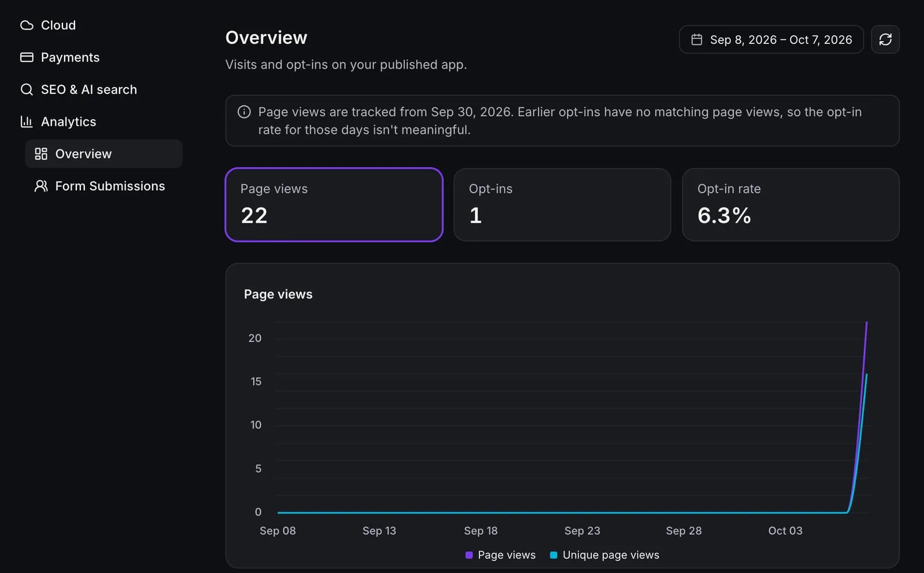Image resolution: width=924 pixels, height=573 pixels.
Task: Click the '22' page views value
Action: click(254, 215)
